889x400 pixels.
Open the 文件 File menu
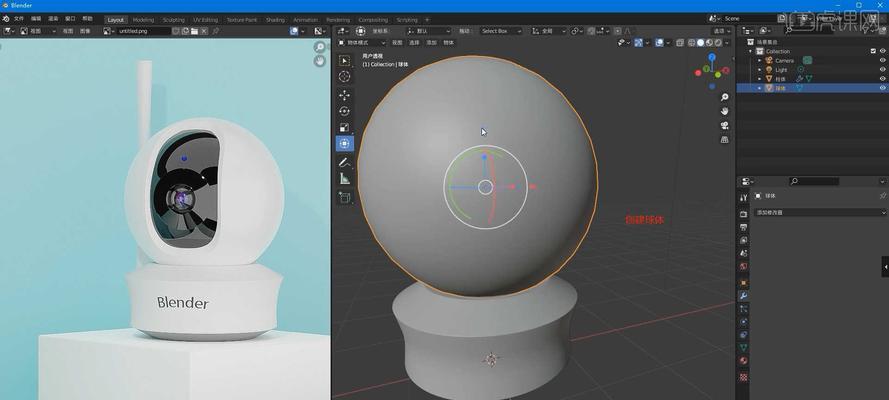pyautogui.click(x=19, y=19)
